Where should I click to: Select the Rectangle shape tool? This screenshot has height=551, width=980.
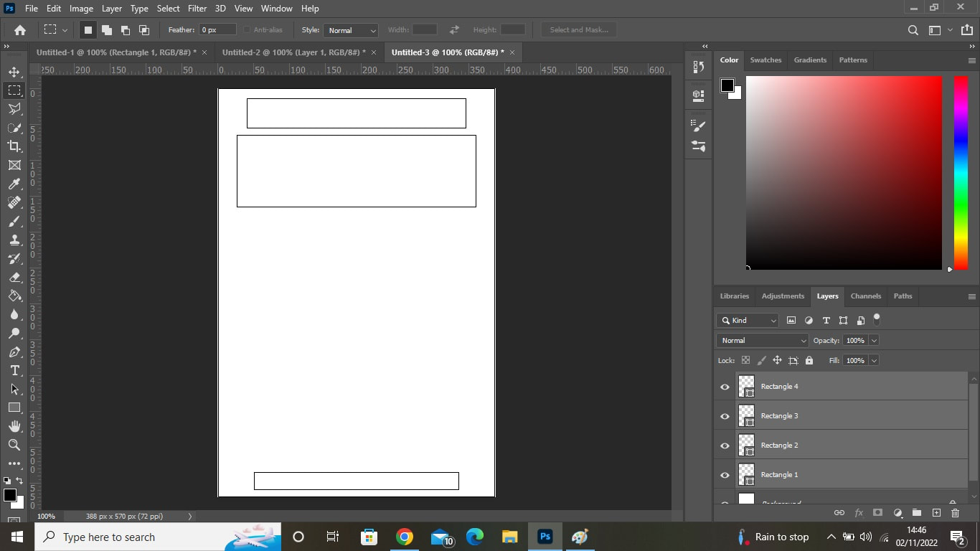point(14,408)
